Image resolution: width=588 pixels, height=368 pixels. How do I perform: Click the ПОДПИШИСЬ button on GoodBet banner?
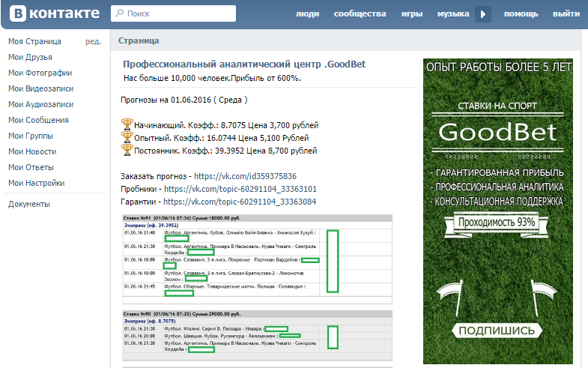coord(497,331)
